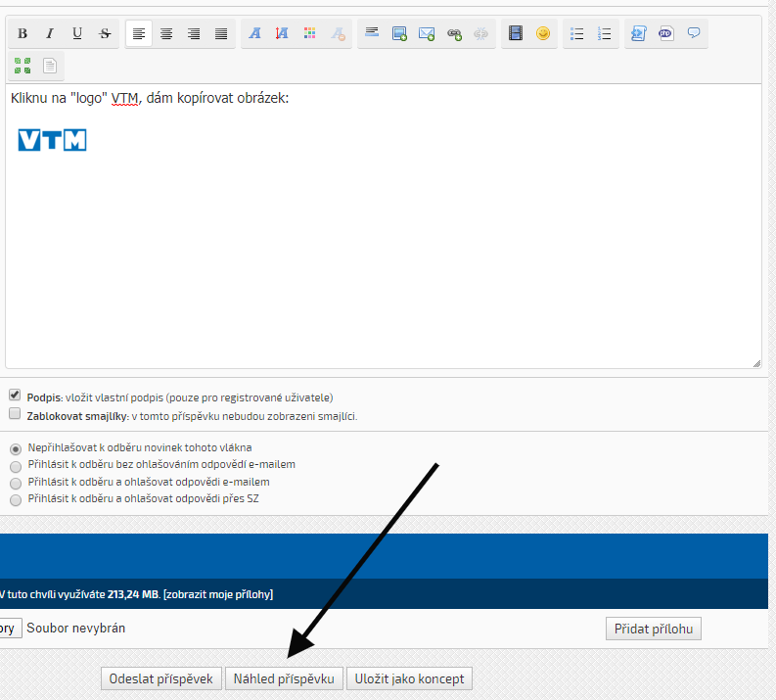The width and height of the screenshot is (776, 700).
Task: Center align the post text
Action: 166,34
